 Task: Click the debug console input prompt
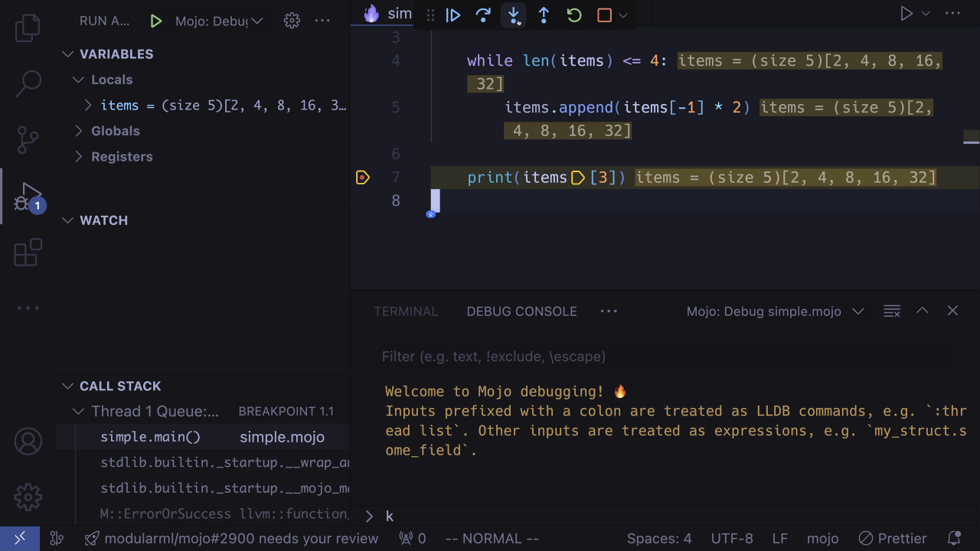pos(666,517)
